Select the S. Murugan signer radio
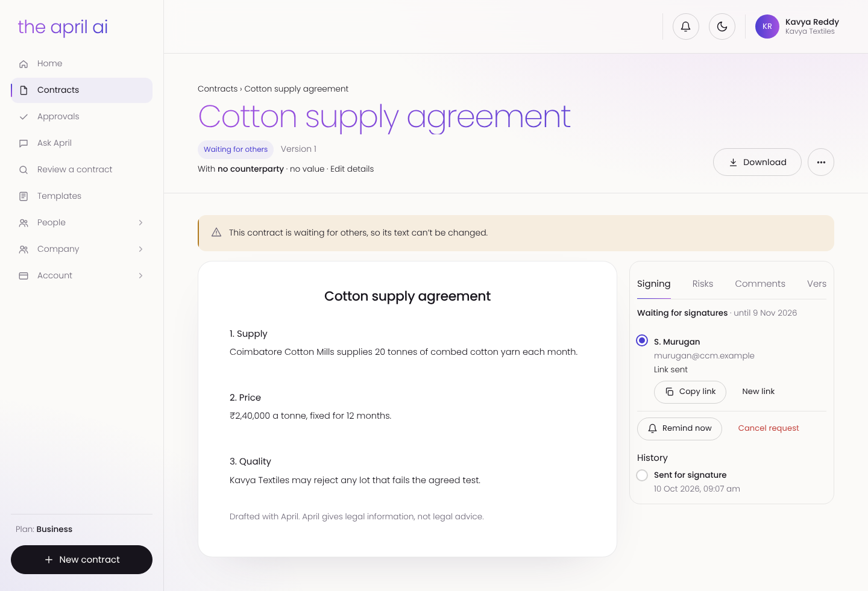The width and height of the screenshot is (868, 591). tap(642, 340)
